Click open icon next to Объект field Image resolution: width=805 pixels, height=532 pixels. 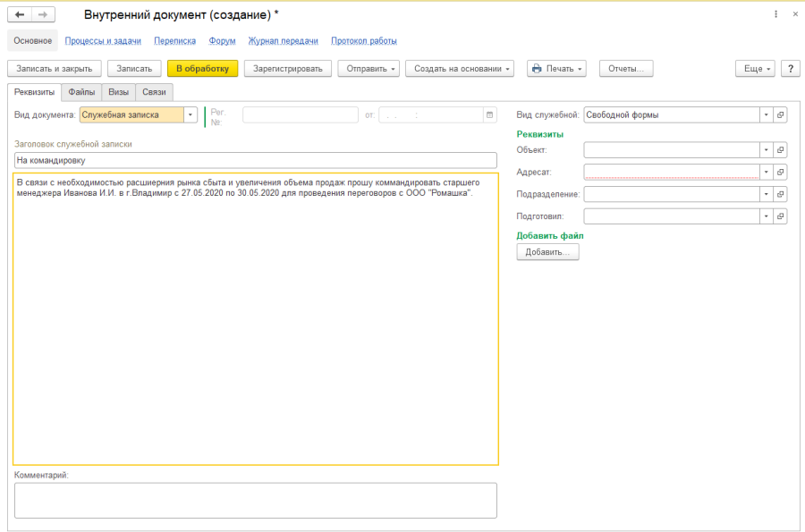pyautogui.click(x=781, y=149)
